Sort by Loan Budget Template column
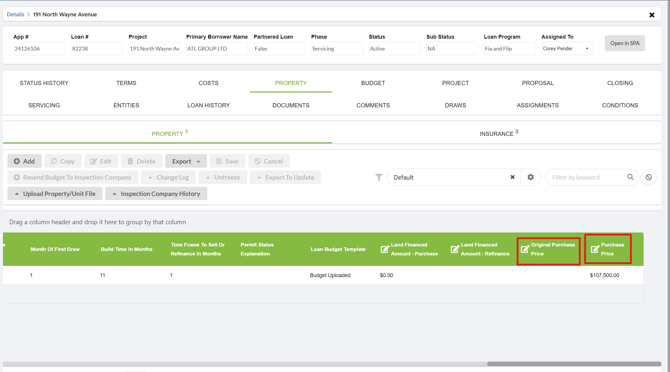This screenshot has width=670, height=372. [338, 249]
